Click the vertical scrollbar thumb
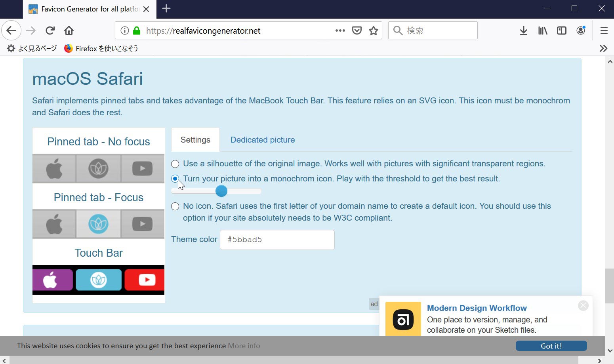The width and height of the screenshot is (614, 364). pyautogui.click(x=610, y=286)
